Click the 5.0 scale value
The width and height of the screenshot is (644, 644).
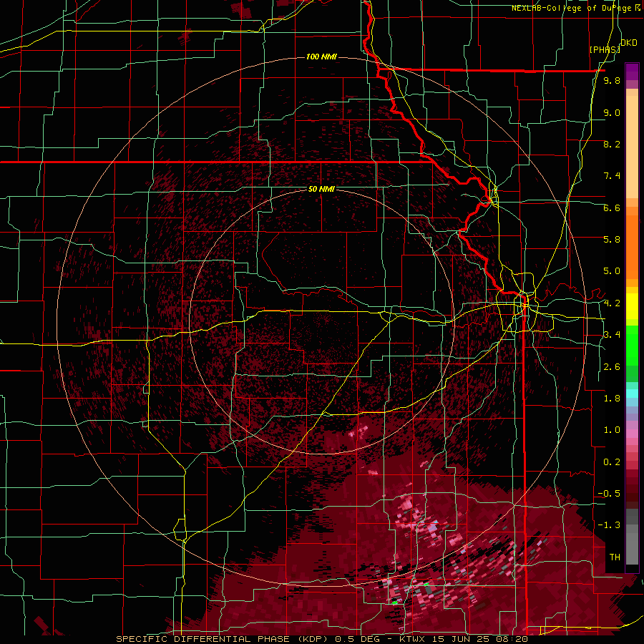(612, 271)
